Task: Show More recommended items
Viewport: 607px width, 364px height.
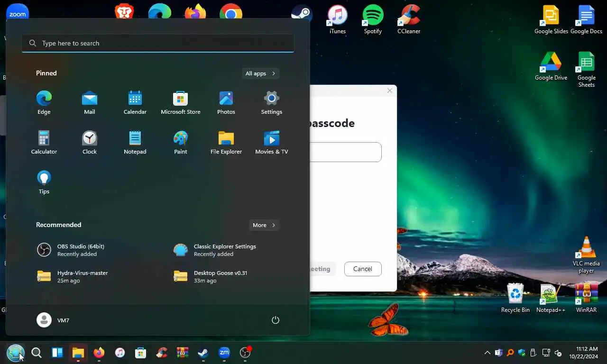Action: (264, 225)
